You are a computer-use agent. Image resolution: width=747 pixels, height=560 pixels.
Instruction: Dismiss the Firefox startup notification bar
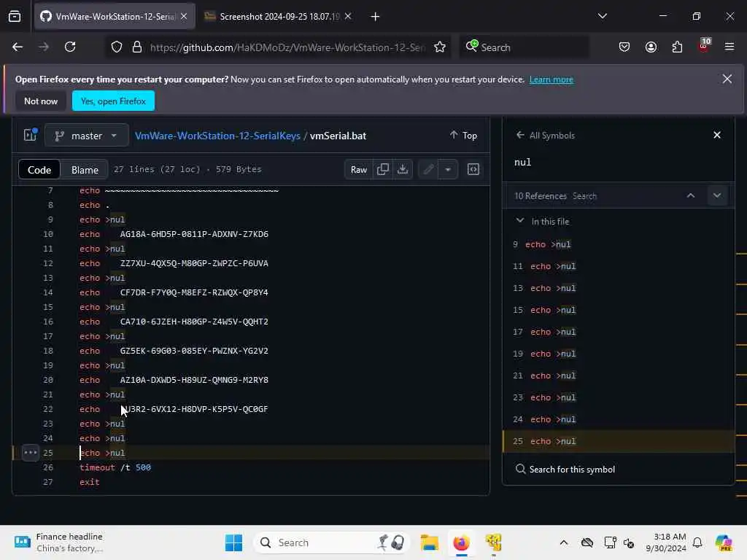click(x=727, y=79)
